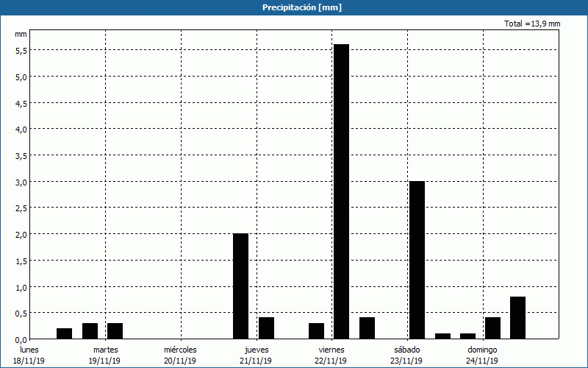Screen dimensions: 588x368
Task: Click the 2,0 y-axis value
Action: coord(21,235)
